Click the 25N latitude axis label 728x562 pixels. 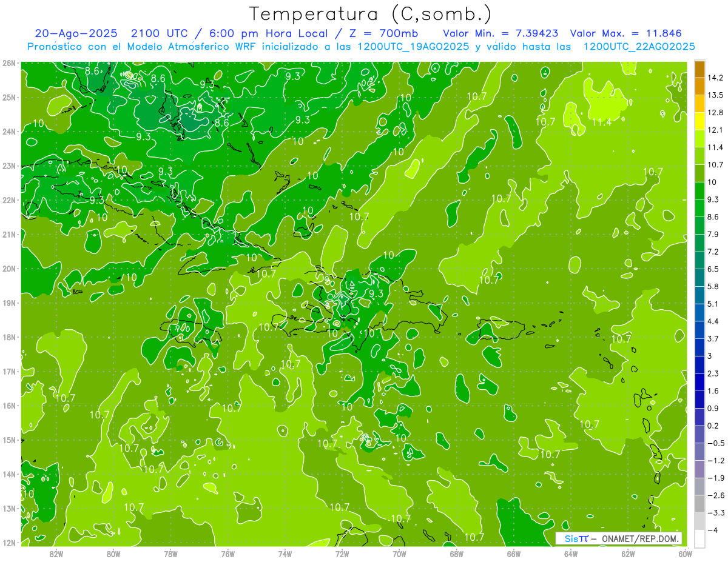click(8, 97)
